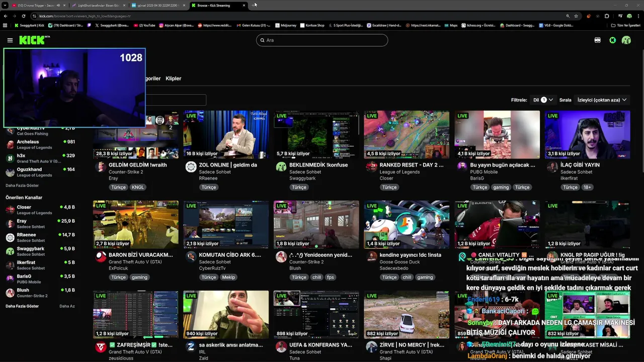644x362 pixels.
Task: Open Archelaus channel in sidebar
Action: [40, 145]
